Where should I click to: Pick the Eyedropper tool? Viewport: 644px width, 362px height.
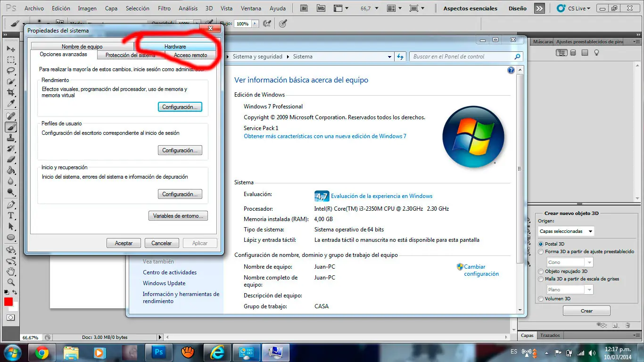(11, 104)
